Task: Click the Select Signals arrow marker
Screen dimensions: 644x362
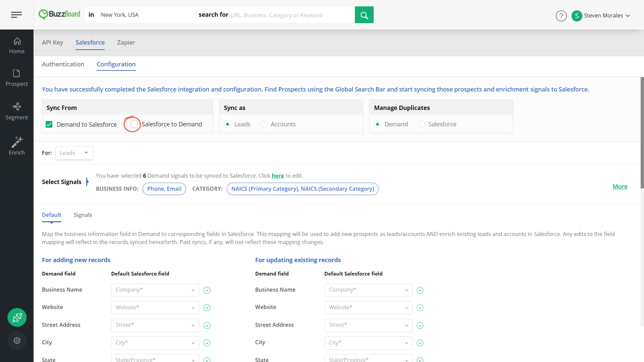Action: 88,182
